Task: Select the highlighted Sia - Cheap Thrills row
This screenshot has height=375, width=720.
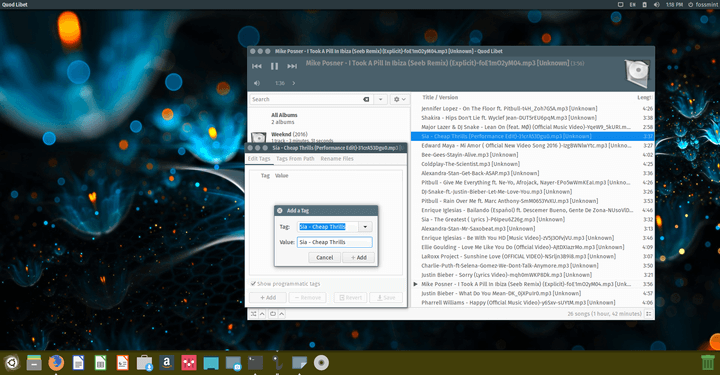Action: (532, 136)
